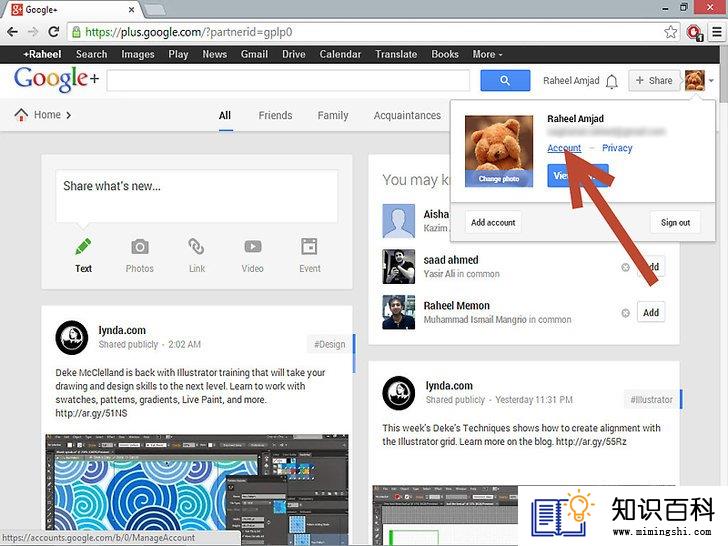The height and width of the screenshot is (546, 728).
Task: Switch to the Family tab
Action: 333,115
